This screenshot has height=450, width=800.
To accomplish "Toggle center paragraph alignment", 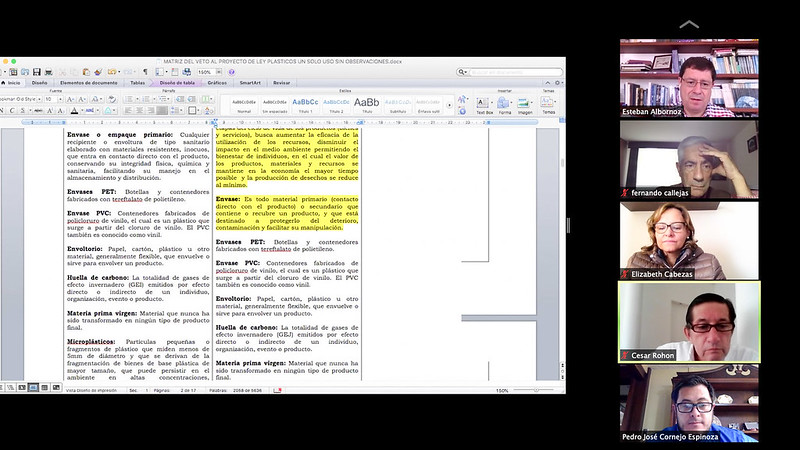I will point(139,110).
